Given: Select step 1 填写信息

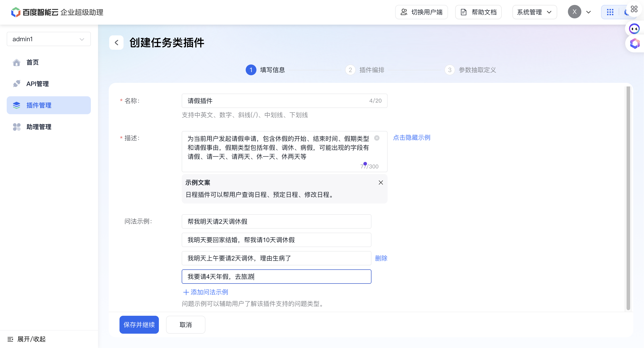Looking at the screenshot, I should click(x=265, y=70).
